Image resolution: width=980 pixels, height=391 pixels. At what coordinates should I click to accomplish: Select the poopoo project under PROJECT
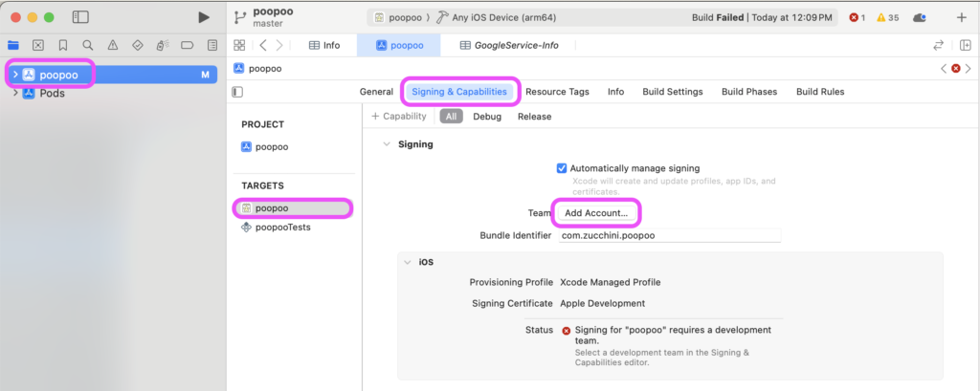pyautogui.click(x=264, y=147)
